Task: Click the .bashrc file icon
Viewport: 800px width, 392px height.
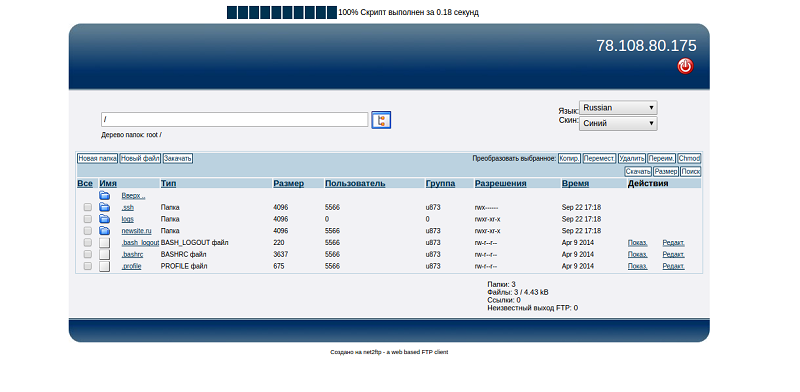Action: (x=105, y=254)
